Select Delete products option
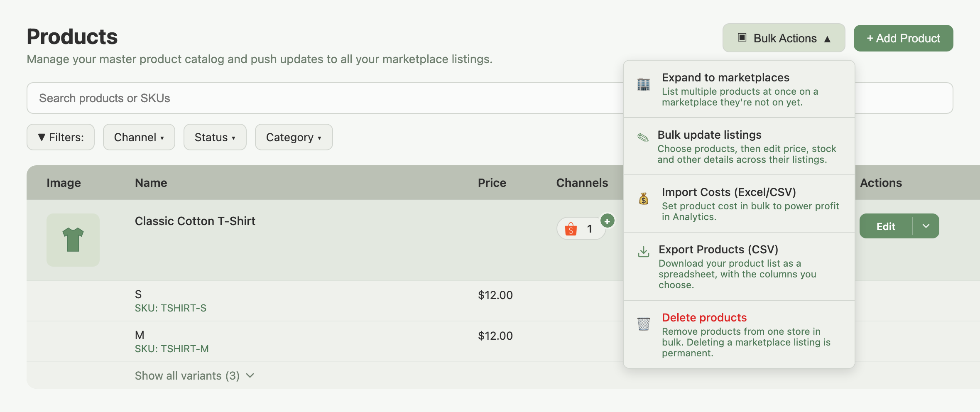 pos(739,334)
